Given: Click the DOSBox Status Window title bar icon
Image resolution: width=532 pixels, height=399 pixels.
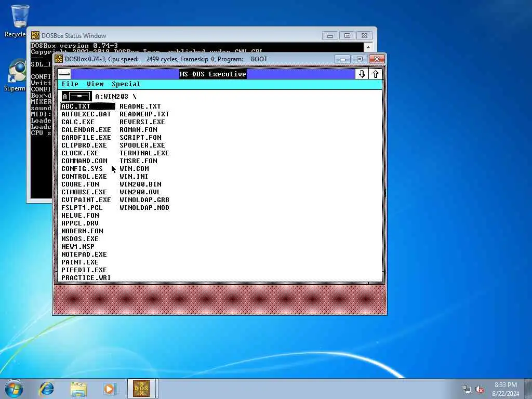Looking at the screenshot, I should [35, 36].
